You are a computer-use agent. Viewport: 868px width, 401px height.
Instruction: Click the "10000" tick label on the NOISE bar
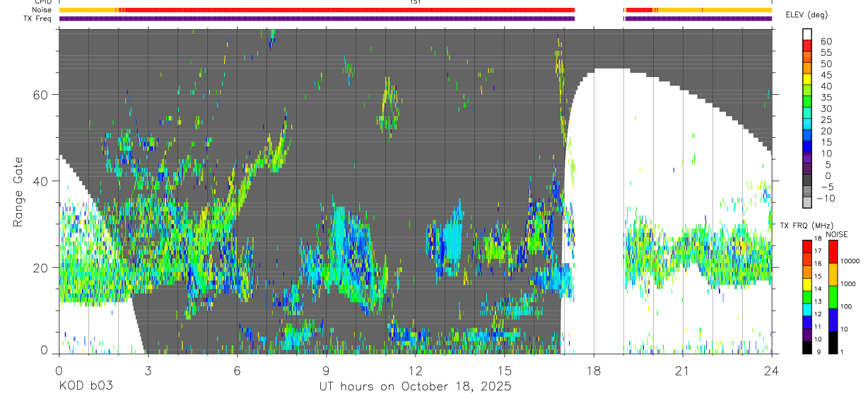tap(850, 261)
